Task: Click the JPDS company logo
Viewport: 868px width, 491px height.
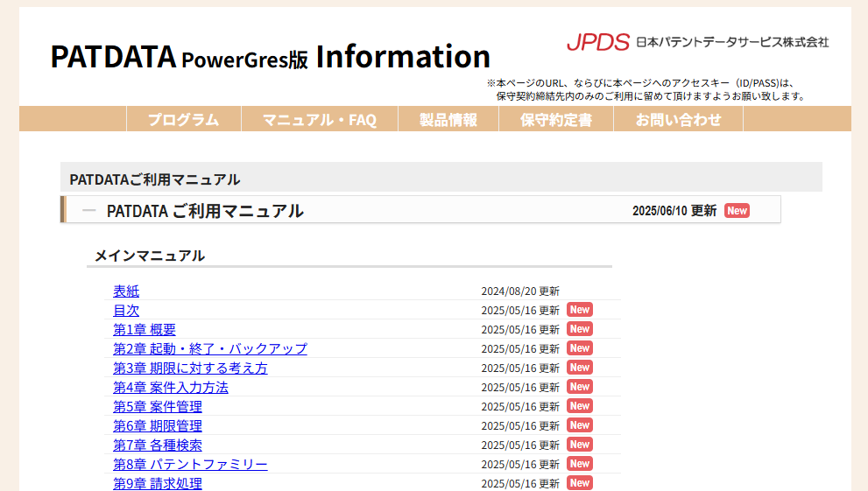Action: (x=598, y=42)
